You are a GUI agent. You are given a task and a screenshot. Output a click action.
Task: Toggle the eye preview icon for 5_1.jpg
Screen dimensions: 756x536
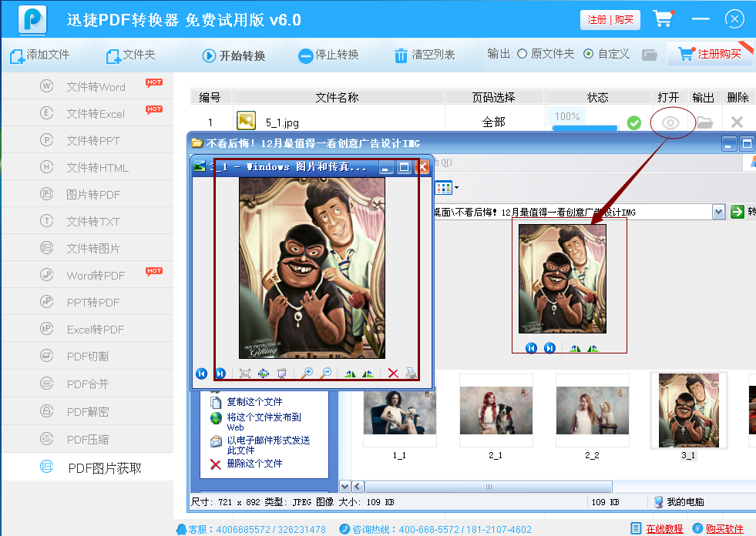(670, 123)
